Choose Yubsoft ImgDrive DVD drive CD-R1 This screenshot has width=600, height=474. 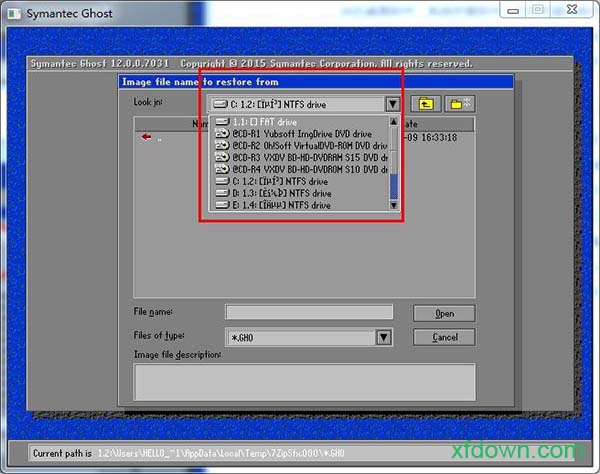[300, 134]
